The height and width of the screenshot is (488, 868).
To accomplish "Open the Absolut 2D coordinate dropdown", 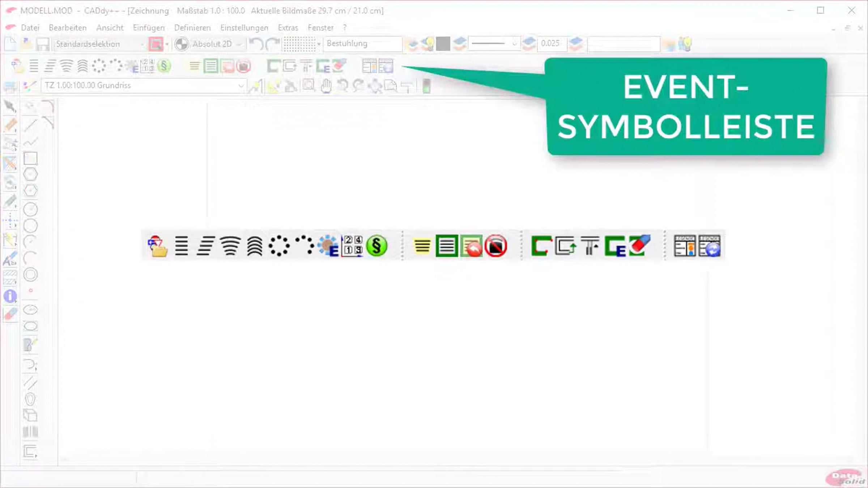I will [x=239, y=44].
